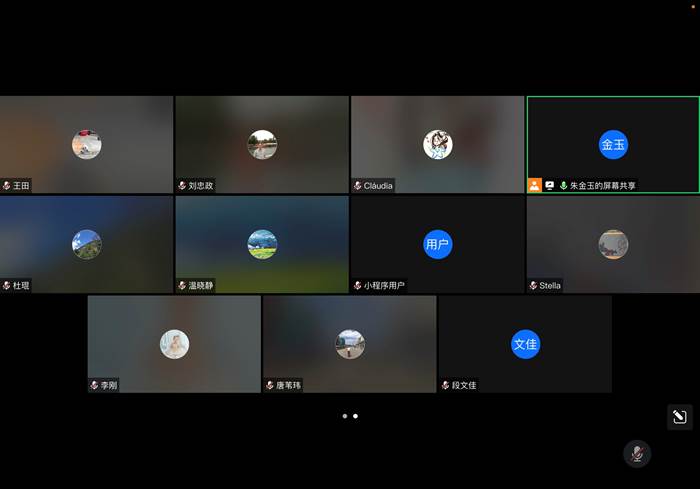Select the second page dot indicator

tap(355, 416)
